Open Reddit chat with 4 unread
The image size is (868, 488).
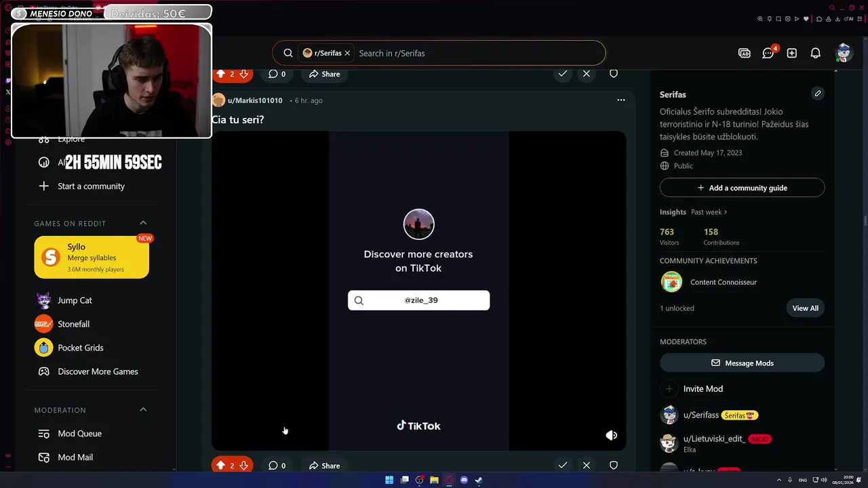point(768,53)
